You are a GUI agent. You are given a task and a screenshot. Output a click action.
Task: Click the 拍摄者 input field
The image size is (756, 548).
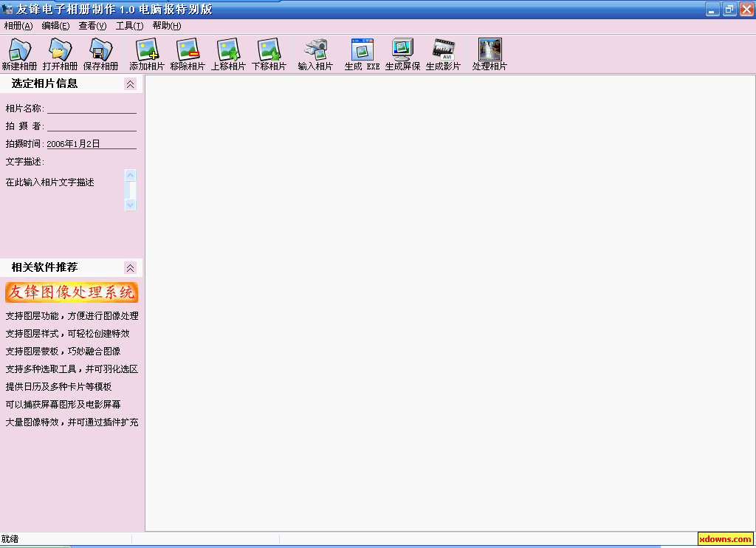point(92,126)
